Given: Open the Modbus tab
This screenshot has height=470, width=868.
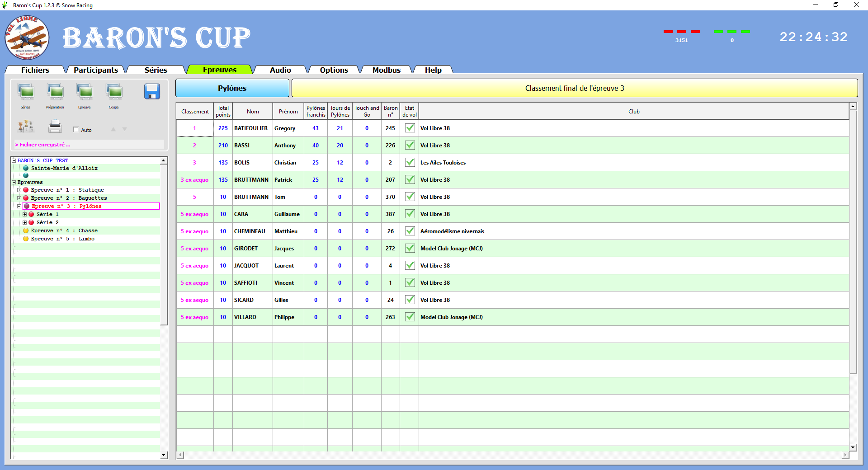Looking at the screenshot, I should pos(386,70).
